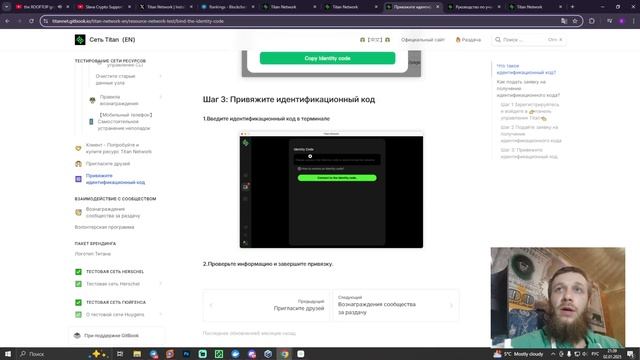Open Клиент - Попробуйте и купите ресурс link

click(118, 148)
